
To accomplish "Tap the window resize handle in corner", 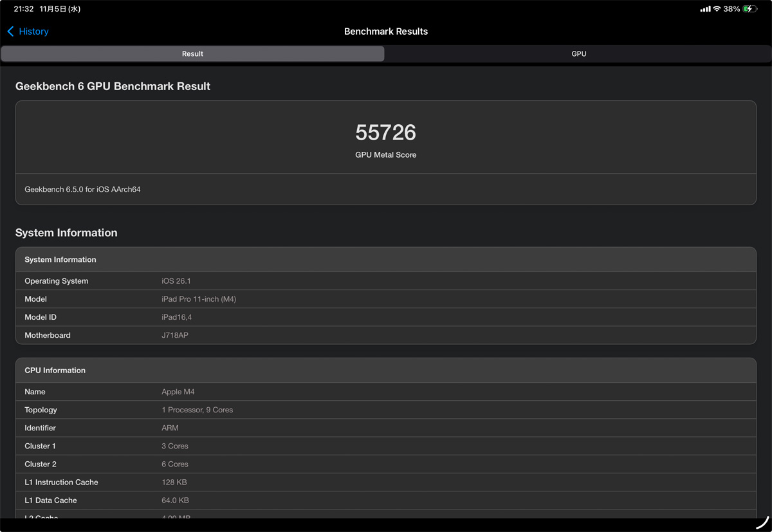I will click(x=762, y=522).
